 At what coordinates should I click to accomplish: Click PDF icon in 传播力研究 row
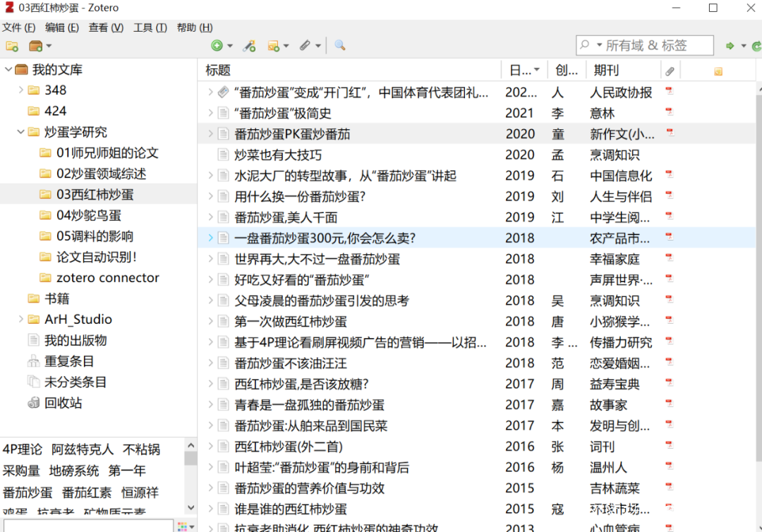(669, 341)
